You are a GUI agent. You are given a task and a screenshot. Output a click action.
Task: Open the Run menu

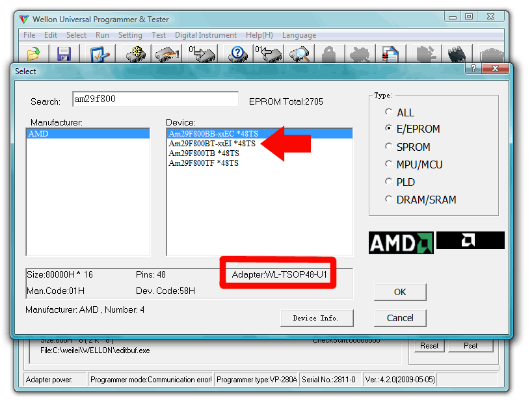tap(102, 35)
